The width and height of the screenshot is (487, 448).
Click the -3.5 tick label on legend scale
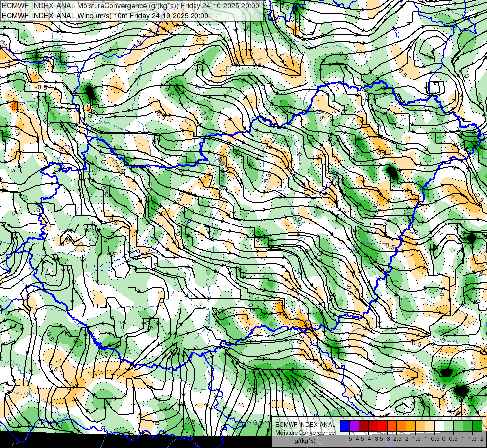[x=378, y=439]
